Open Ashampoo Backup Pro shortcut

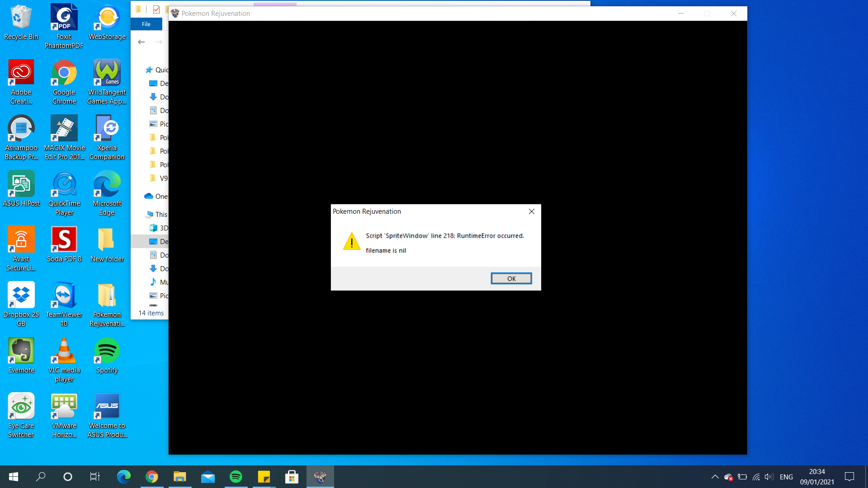point(21,138)
